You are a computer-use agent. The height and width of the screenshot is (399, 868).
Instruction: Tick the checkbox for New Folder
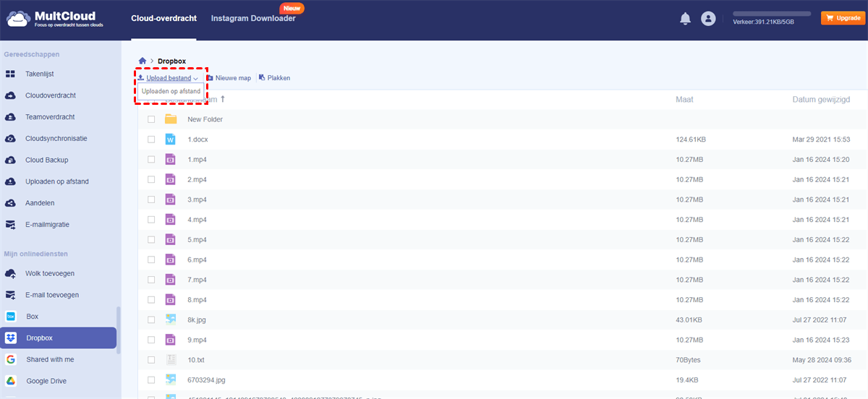tap(151, 119)
